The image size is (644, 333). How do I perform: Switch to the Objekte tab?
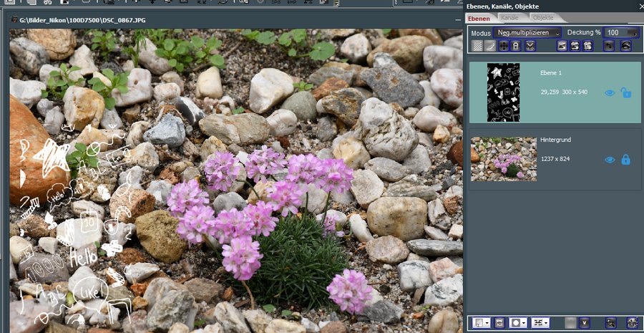click(542, 17)
